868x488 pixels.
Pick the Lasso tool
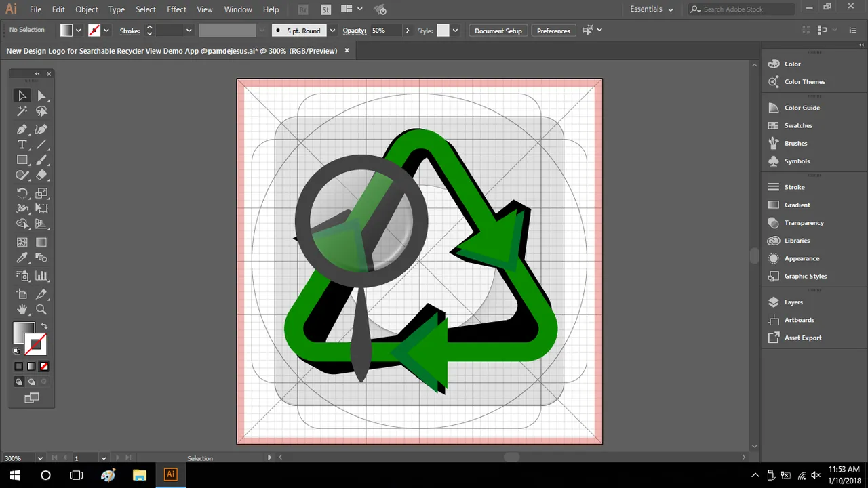41,111
